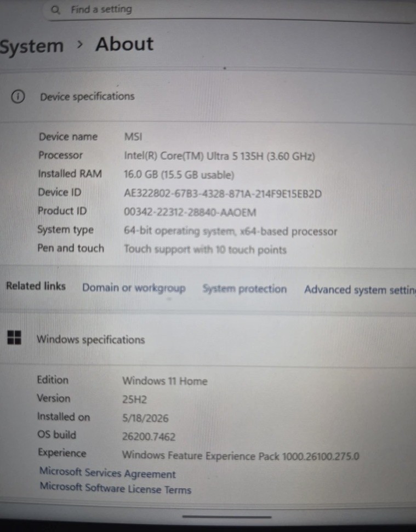
Task: Select the Edition label
Action: coord(53,380)
